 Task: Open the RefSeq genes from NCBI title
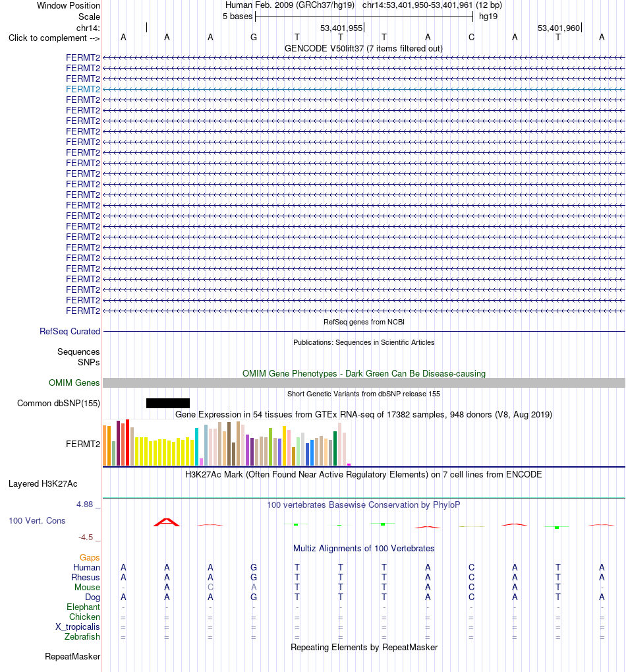pos(364,322)
